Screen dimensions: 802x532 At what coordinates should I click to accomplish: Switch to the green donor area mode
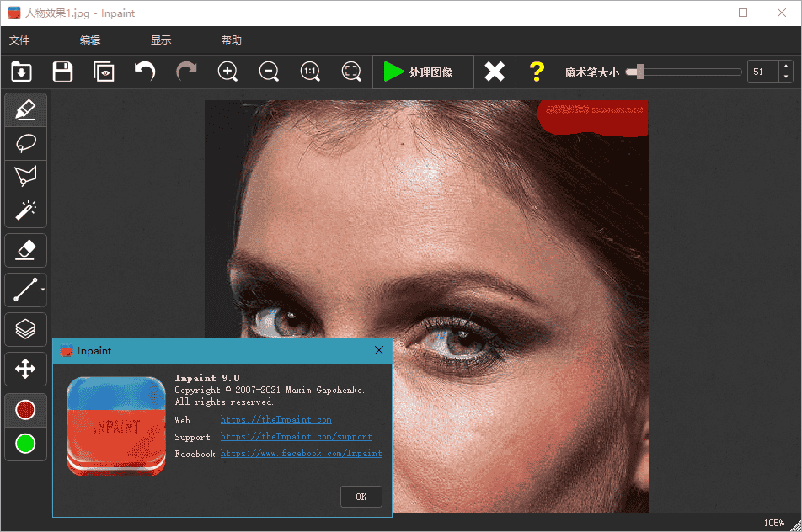[x=25, y=444]
